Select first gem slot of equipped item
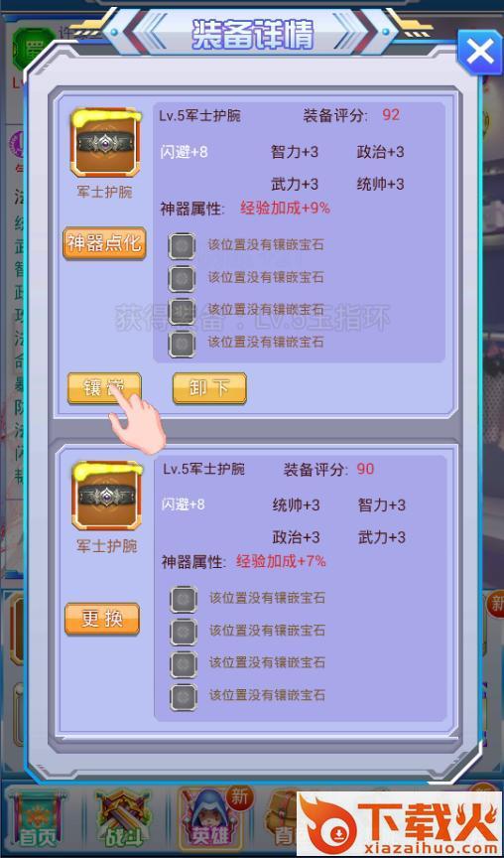This screenshot has height=858, width=504. coord(182,246)
